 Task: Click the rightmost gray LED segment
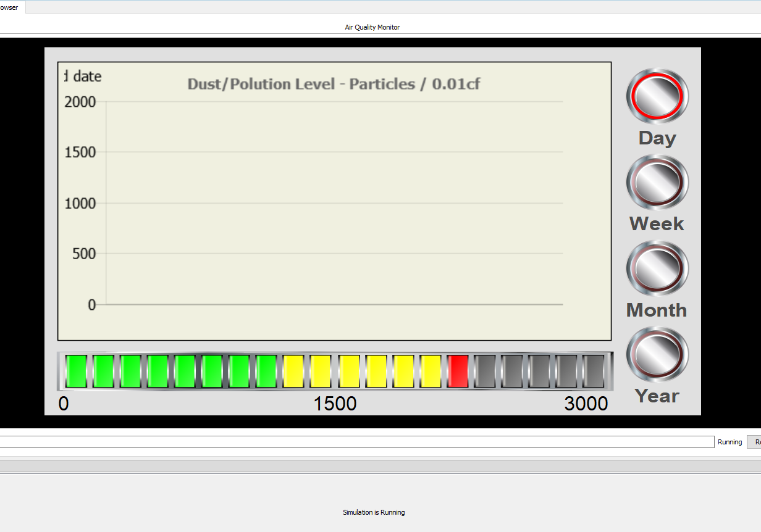coord(594,371)
